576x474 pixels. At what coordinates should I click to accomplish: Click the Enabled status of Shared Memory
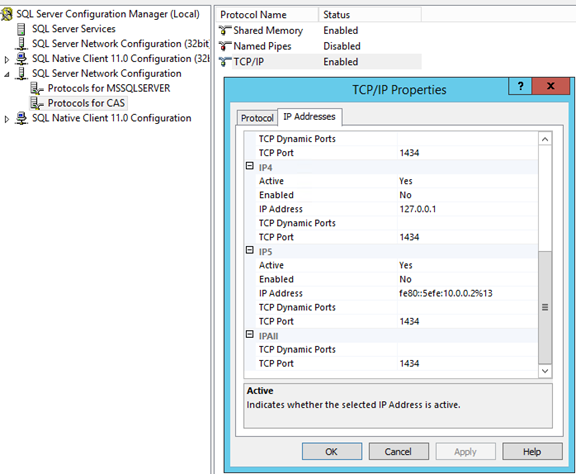(341, 30)
